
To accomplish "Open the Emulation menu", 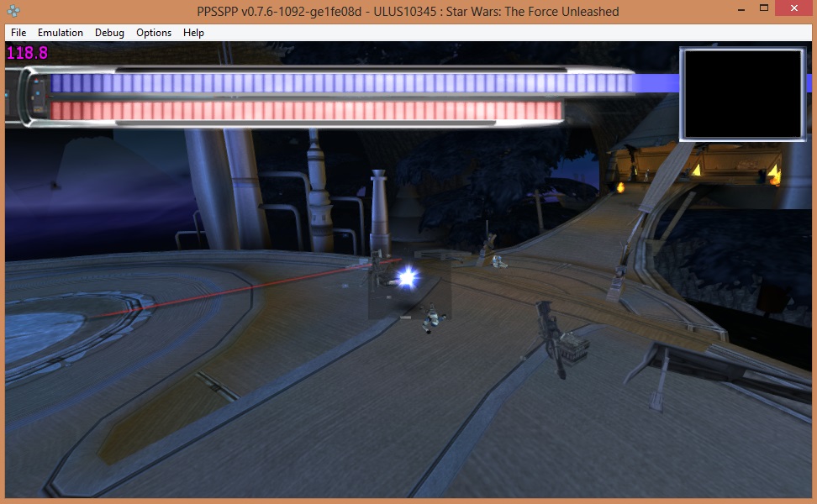I will (61, 33).
